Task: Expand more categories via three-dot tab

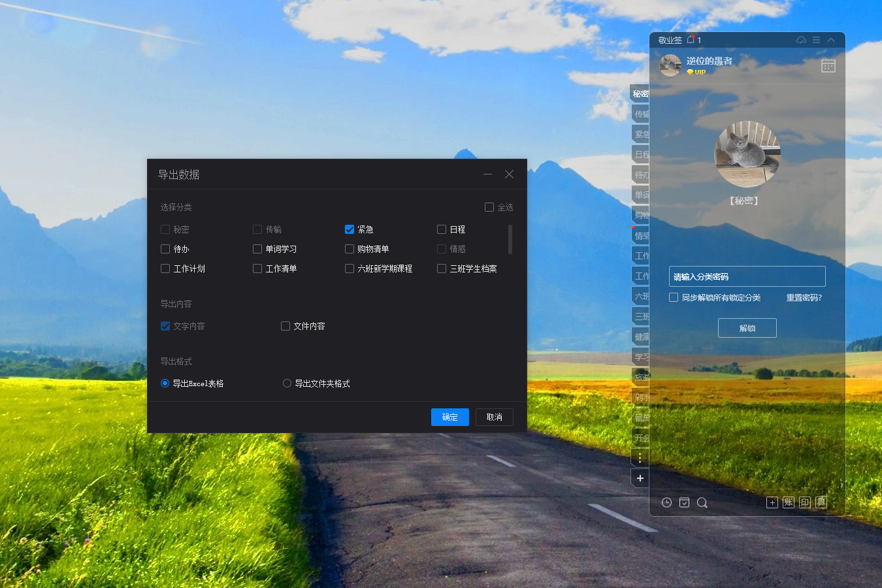Action: [640, 458]
